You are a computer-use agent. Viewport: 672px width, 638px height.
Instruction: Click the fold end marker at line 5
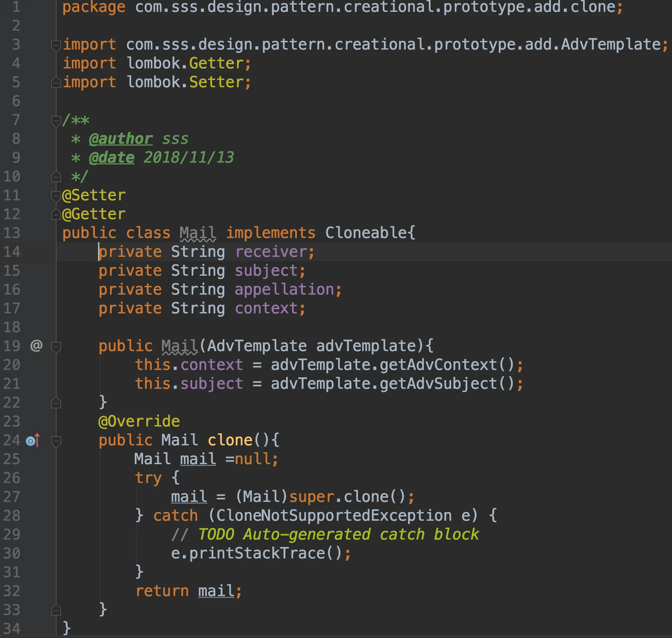56,83
